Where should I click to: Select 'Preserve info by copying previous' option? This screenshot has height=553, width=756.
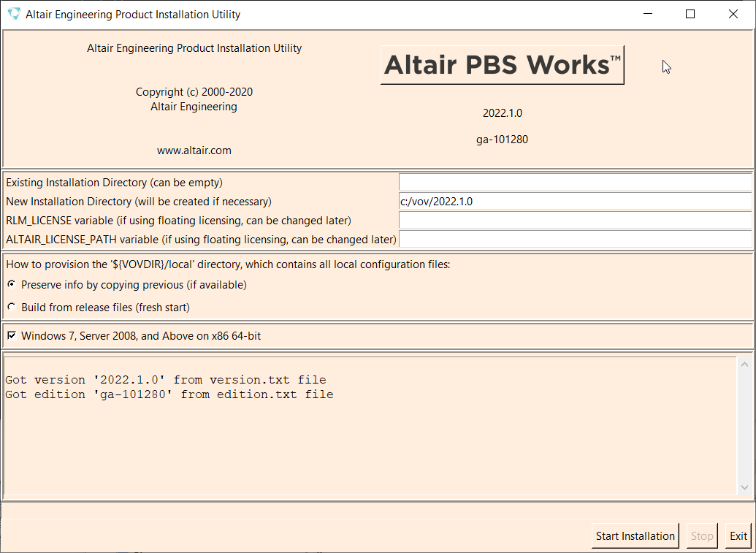11,285
